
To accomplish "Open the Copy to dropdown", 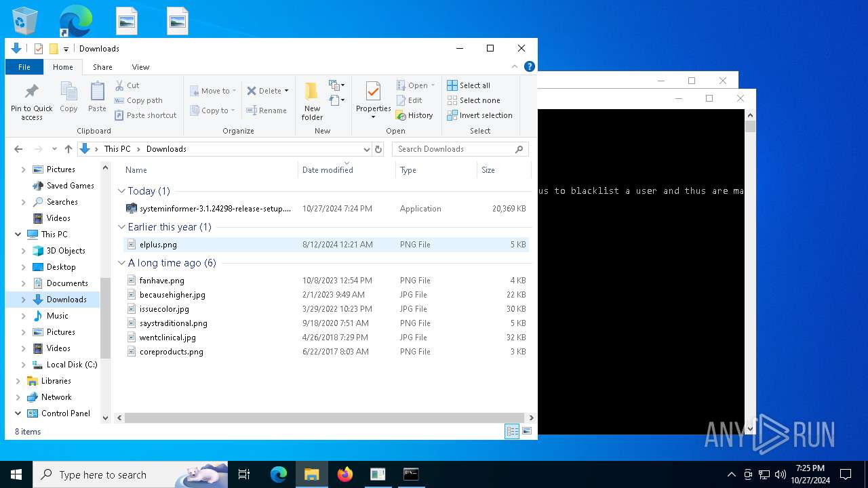I will tap(212, 110).
